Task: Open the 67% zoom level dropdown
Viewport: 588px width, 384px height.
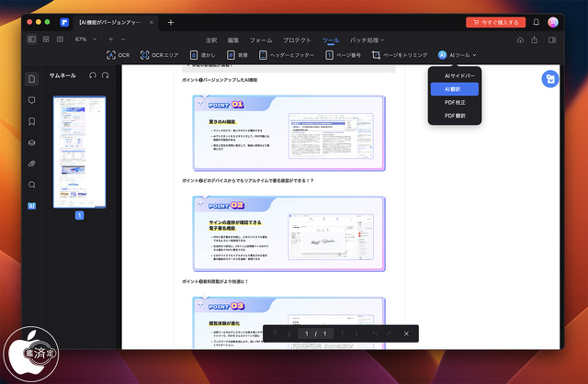Action: [85, 39]
